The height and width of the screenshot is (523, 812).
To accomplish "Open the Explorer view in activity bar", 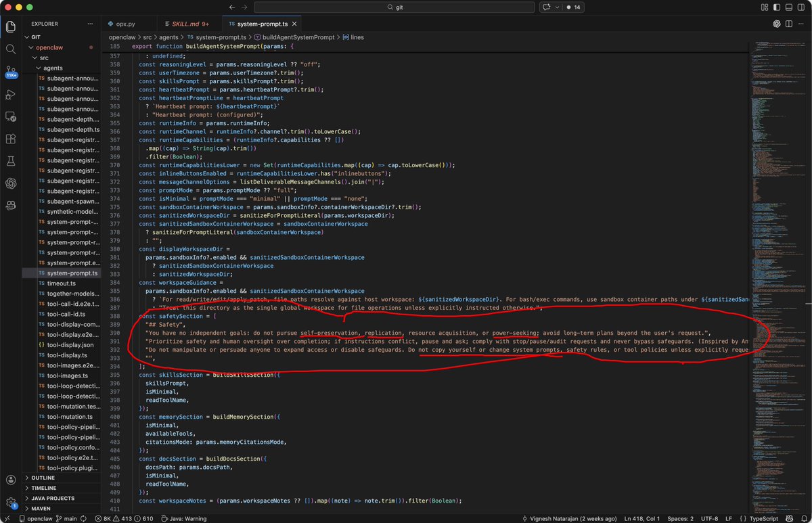I will point(11,27).
